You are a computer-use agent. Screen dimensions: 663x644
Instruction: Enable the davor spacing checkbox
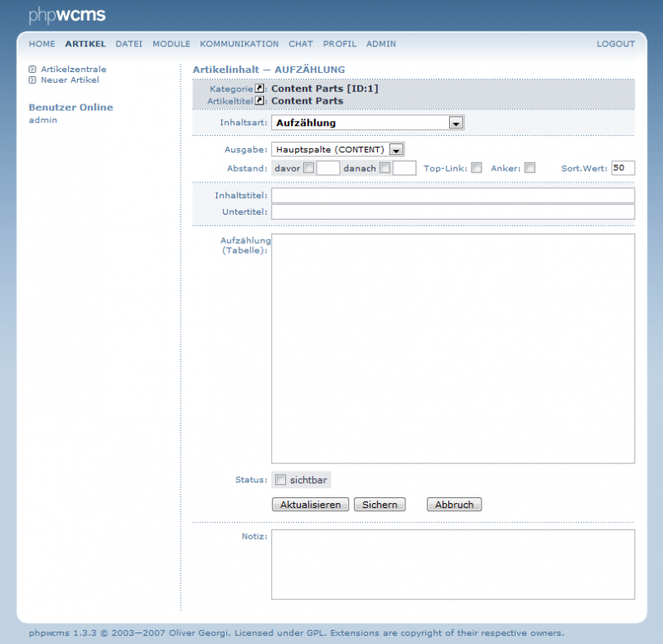308,168
